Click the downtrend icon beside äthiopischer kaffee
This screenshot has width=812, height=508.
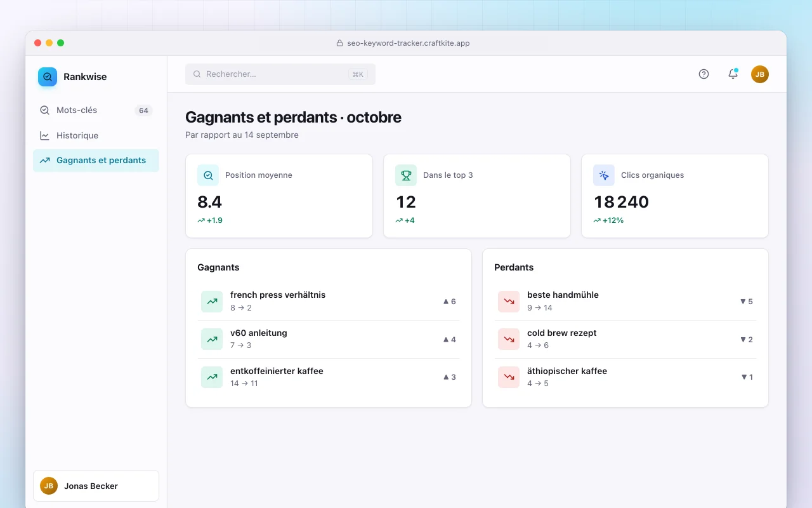[509, 377]
